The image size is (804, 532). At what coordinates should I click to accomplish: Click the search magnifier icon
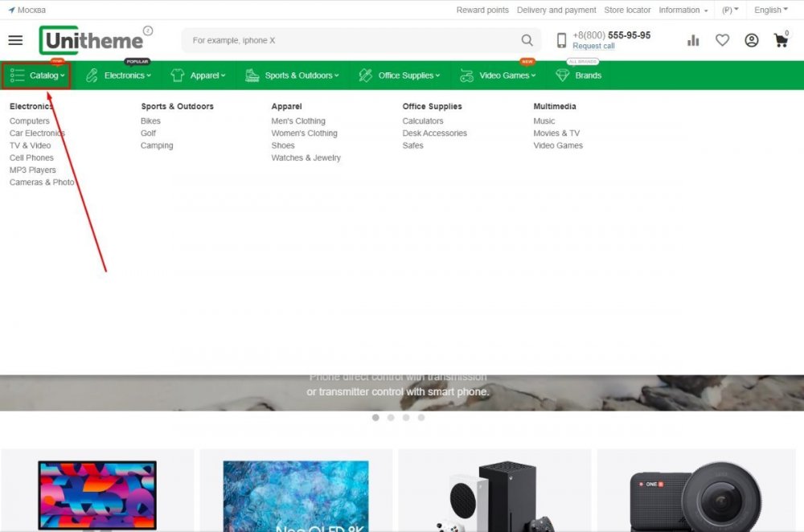(x=527, y=39)
